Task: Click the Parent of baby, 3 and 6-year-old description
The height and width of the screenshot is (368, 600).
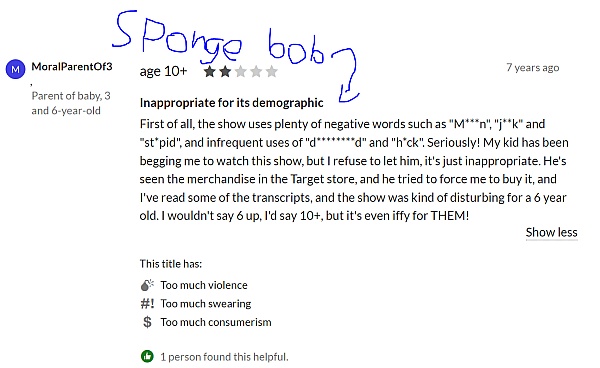Action: 71,103
